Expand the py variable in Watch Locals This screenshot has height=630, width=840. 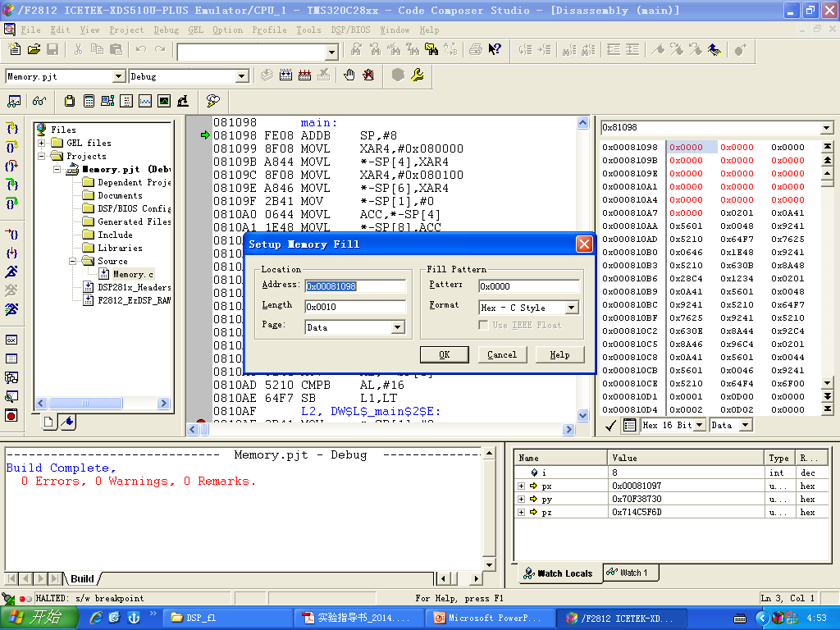click(x=521, y=500)
